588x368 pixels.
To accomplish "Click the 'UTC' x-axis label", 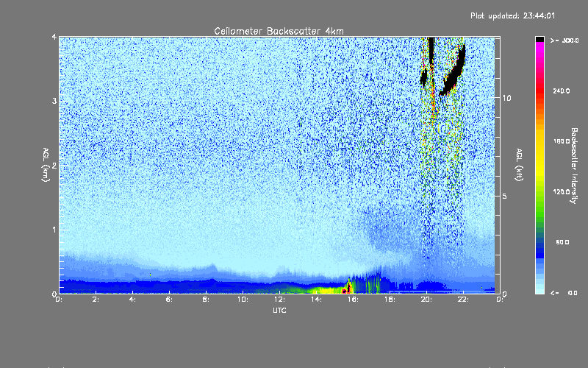I will [x=279, y=310].
